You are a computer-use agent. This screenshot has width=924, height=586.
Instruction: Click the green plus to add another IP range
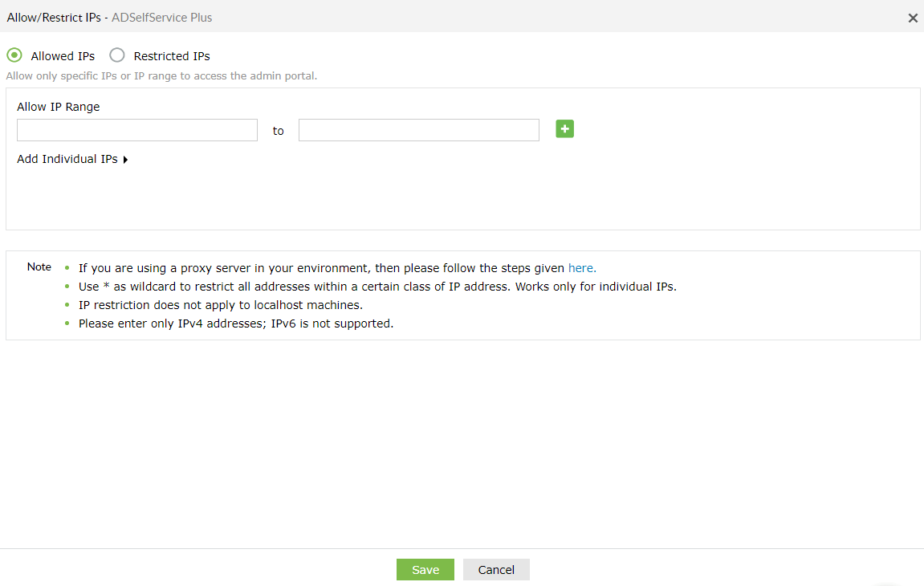(564, 129)
